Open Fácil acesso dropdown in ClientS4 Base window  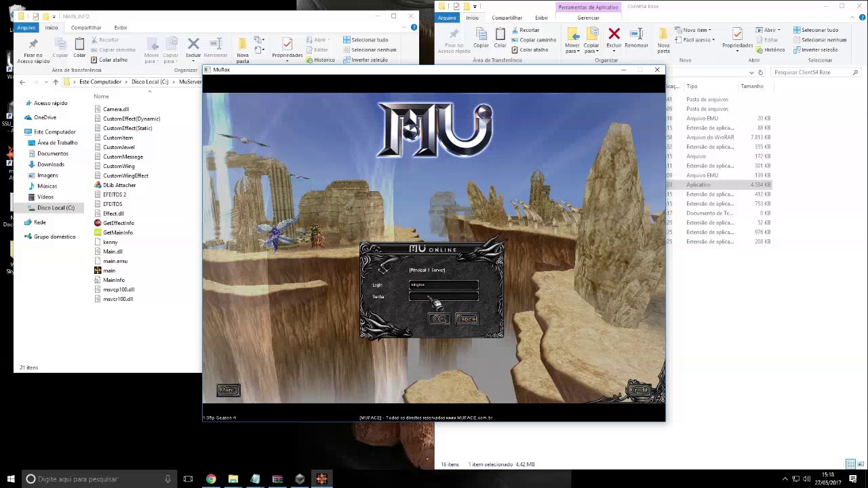[695, 40]
